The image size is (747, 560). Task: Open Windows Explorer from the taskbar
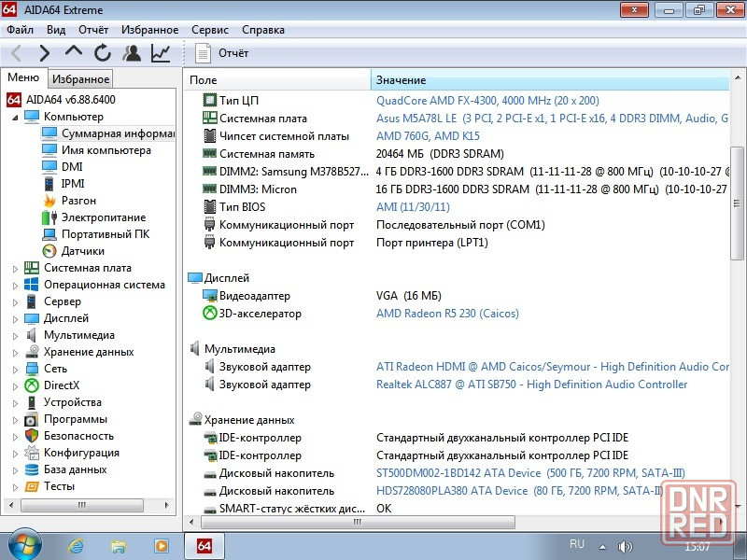coord(119,546)
